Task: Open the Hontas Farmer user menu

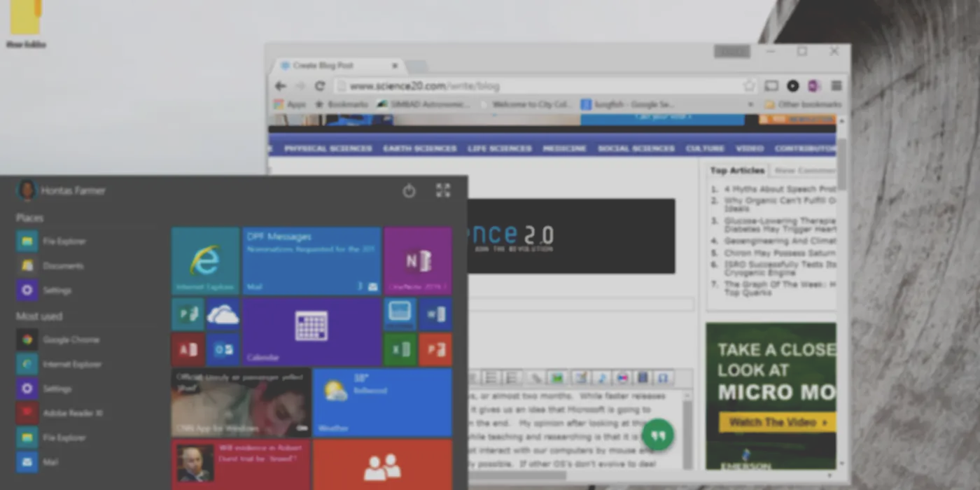Action: (x=62, y=190)
